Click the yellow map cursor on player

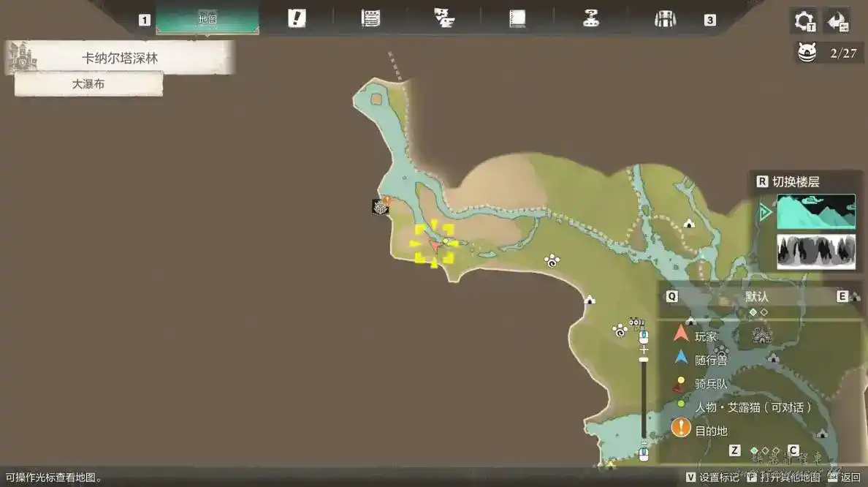[434, 244]
